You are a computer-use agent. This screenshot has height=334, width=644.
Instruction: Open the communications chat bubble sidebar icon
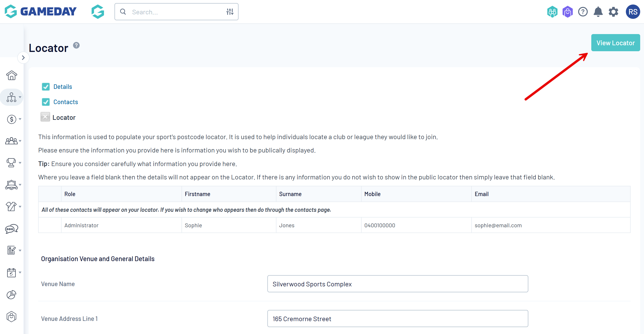click(x=11, y=229)
